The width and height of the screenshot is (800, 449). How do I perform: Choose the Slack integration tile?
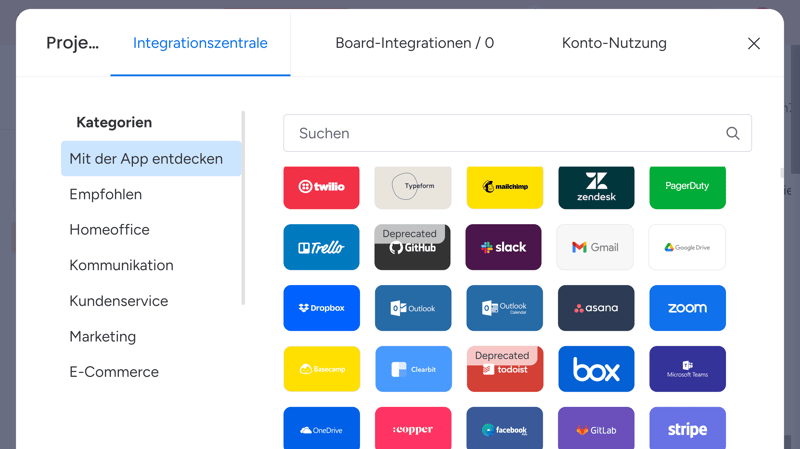(504, 247)
